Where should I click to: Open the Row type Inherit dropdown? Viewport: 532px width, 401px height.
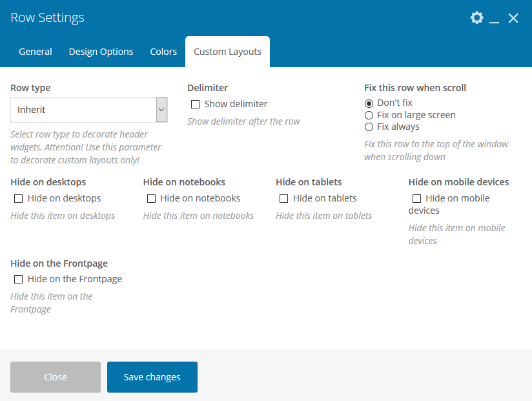tap(89, 110)
